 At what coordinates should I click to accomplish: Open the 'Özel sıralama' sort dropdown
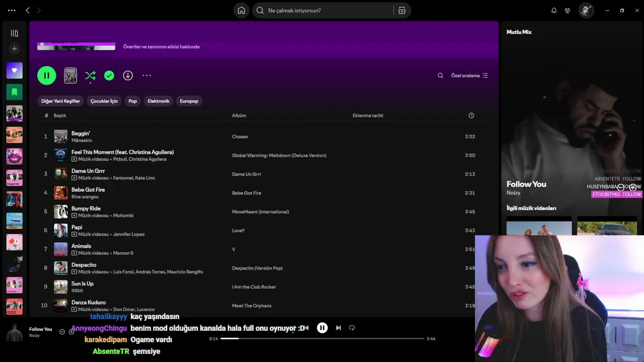(469, 75)
